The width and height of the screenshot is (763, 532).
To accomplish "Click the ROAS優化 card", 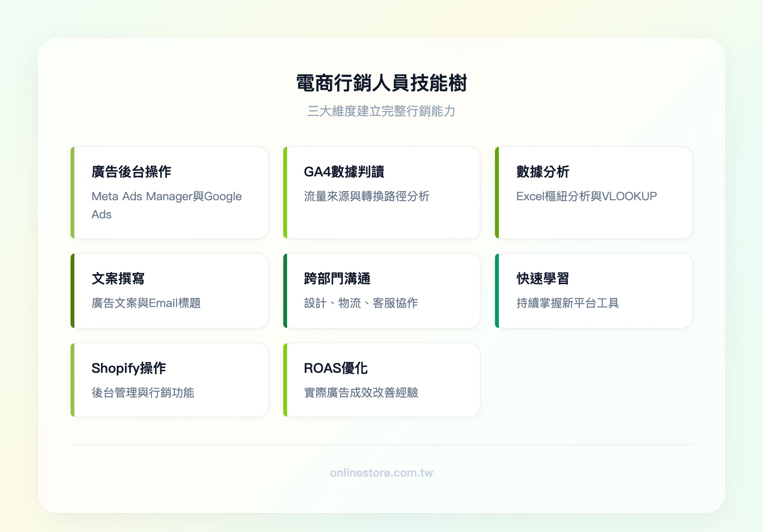I will pyautogui.click(x=381, y=379).
